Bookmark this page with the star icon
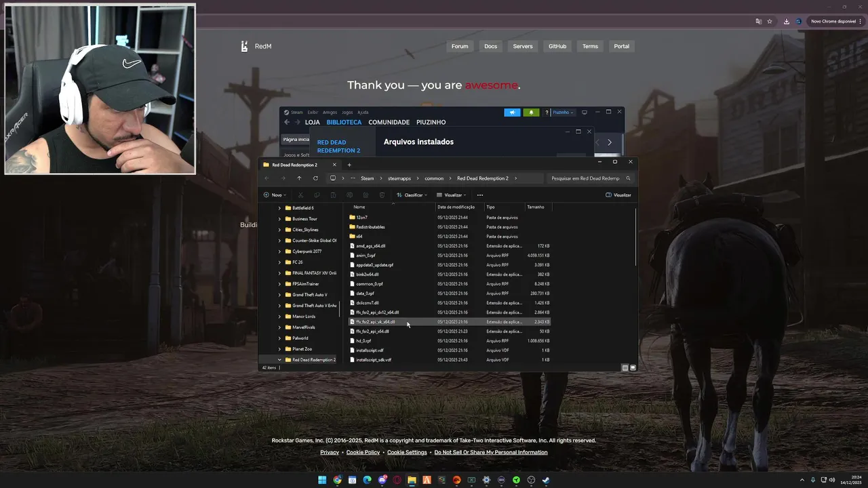The height and width of the screenshot is (488, 868). click(770, 21)
